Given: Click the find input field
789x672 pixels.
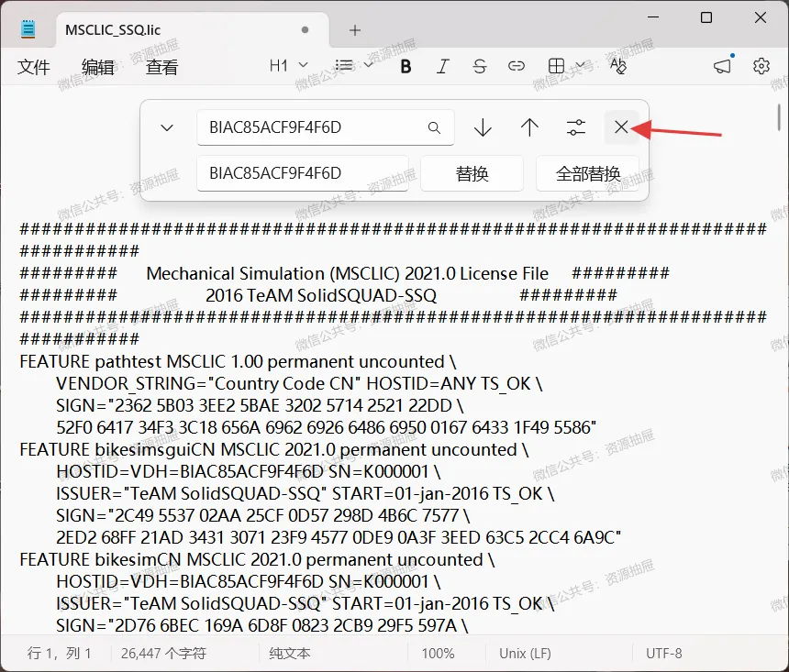Looking at the screenshot, I should [326, 127].
